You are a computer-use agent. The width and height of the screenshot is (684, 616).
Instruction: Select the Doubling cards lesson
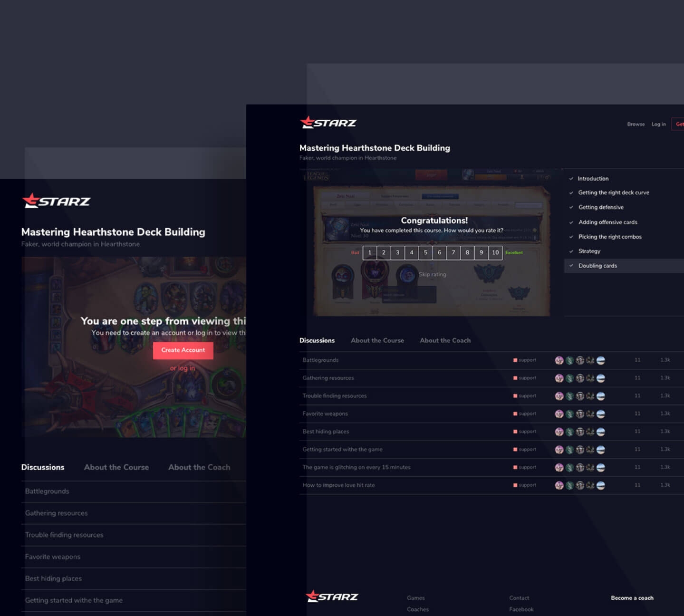pyautogui.click(x=624, y=266)
